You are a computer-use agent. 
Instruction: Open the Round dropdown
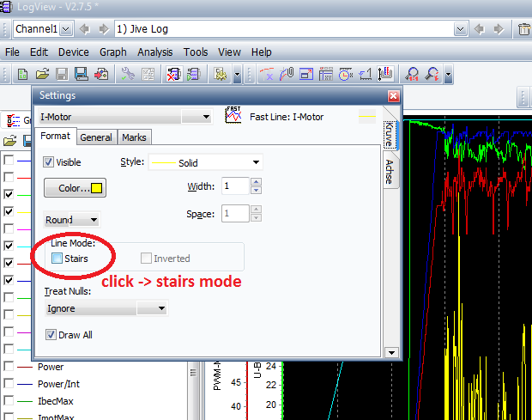(94, 220)
